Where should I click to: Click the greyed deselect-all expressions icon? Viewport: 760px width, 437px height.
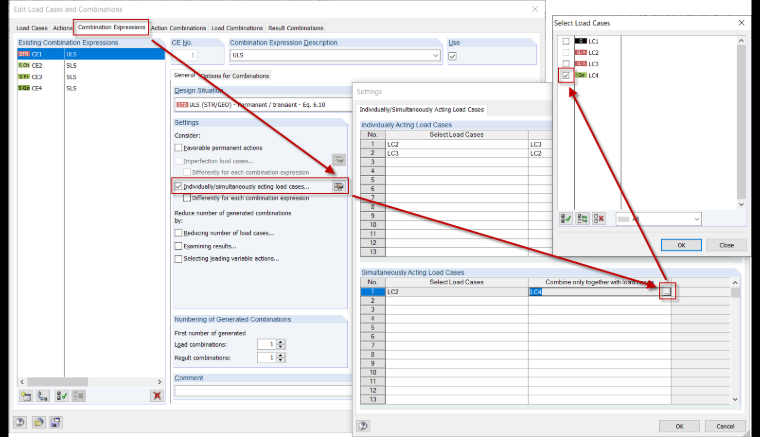pos(79,396)
